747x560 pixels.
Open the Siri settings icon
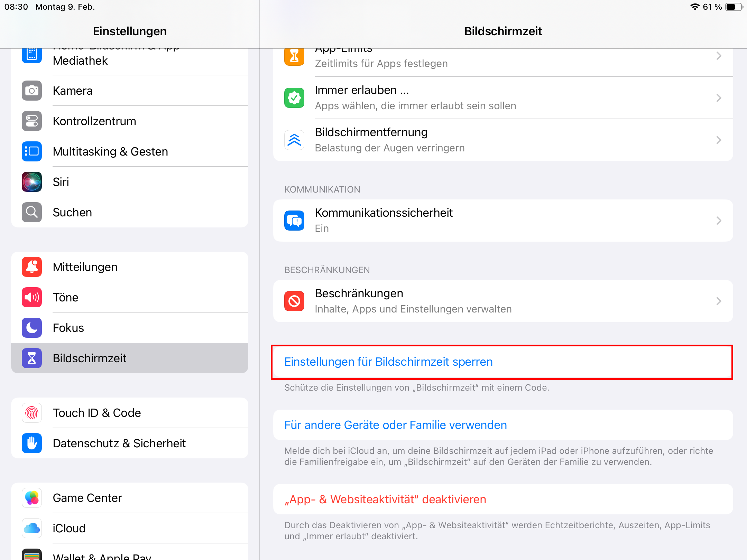pyautogui.click(x=31, y=182)
